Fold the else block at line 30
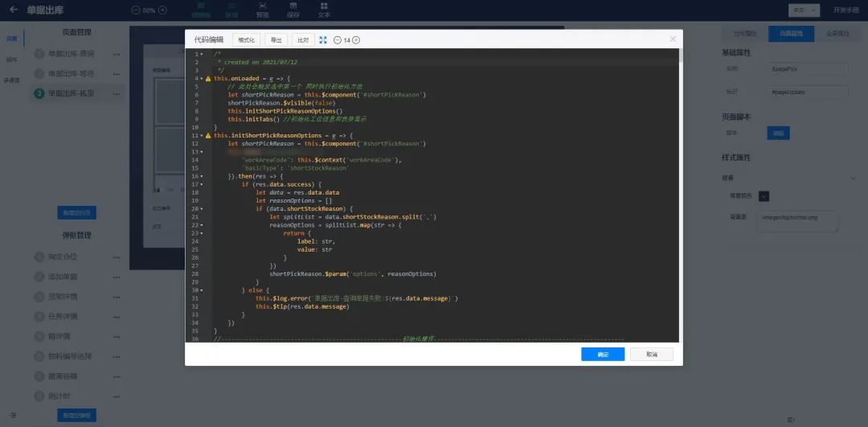This screenshot has width=868, height=427. [x=201, y=289]
